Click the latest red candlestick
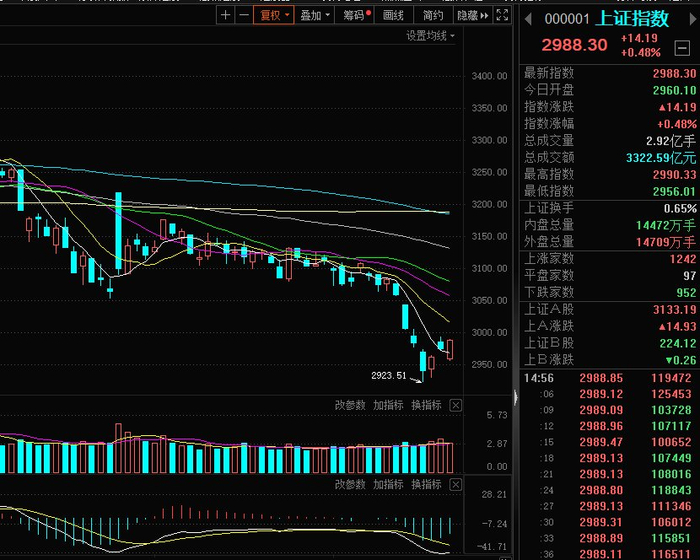Viewport: 700px width, 560px height. [450, 349]
